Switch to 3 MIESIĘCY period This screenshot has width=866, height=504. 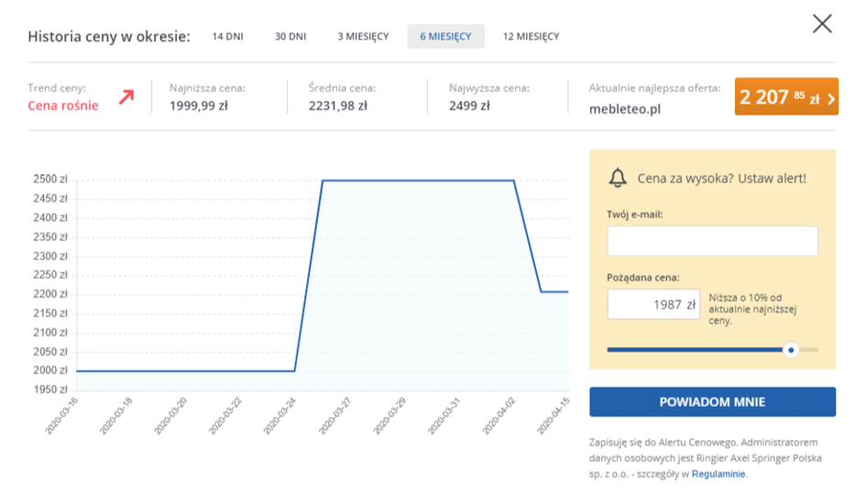point(363,37)
